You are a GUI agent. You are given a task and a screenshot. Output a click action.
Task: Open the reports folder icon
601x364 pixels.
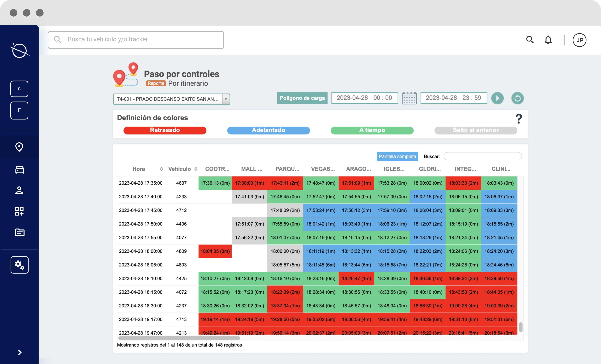(20, 232)
